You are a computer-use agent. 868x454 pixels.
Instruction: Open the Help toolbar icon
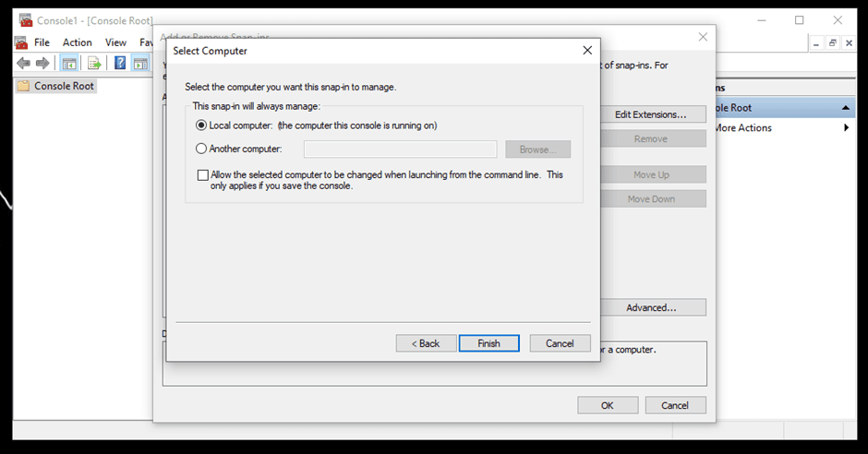pos(120,63)
